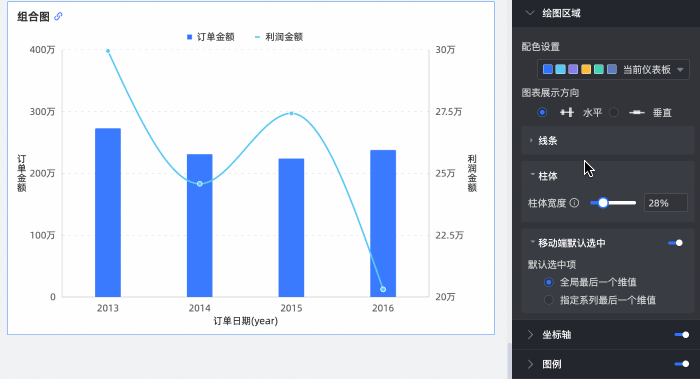Toggle the 坐标轴 switch
This screenshot has width=700, height=379.
click(x=682, y=335)
